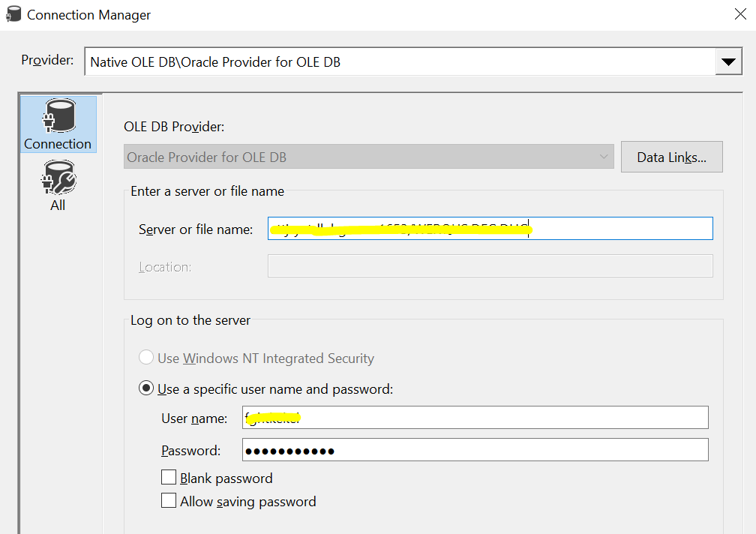Click the Allow saving password label

coord(247,502)
